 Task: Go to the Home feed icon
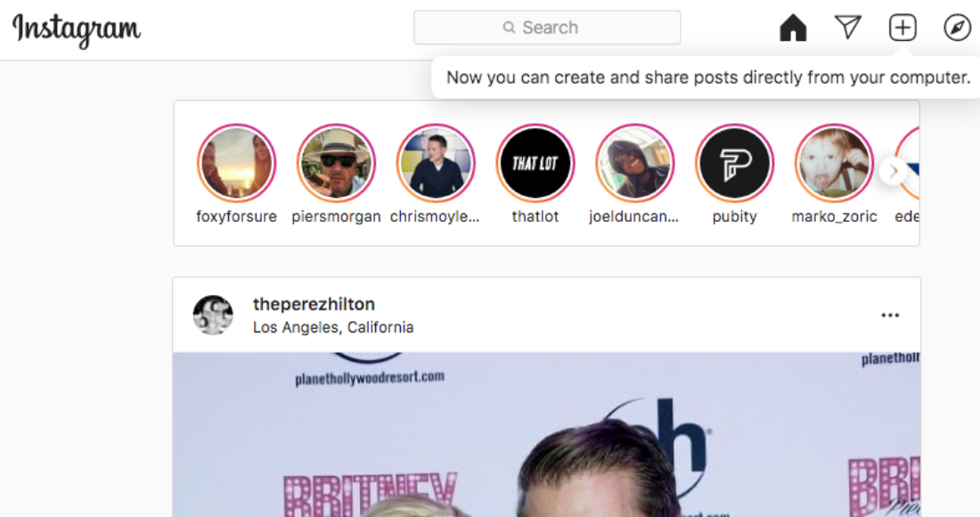tap(793, 28)
